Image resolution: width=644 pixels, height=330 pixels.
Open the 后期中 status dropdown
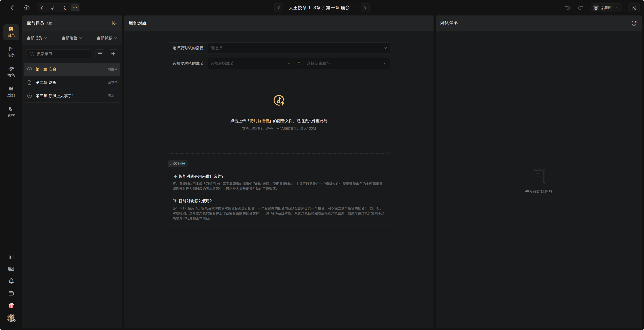point(606,8)
